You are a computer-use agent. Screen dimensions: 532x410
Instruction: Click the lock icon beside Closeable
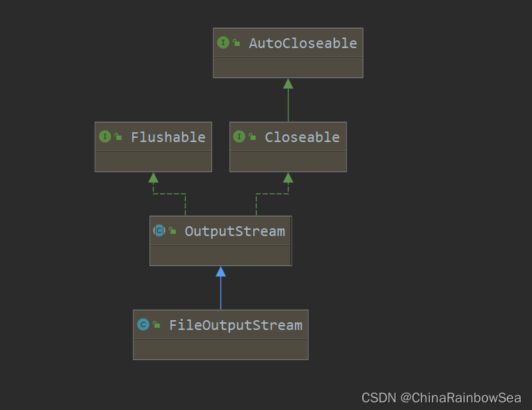[253, 138]
